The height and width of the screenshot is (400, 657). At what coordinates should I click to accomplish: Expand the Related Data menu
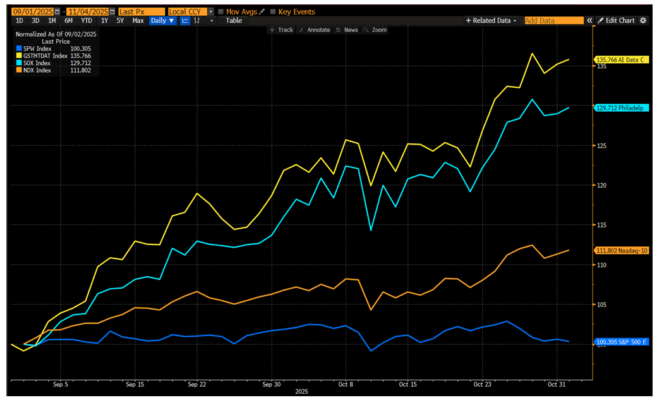click(492, 20)
